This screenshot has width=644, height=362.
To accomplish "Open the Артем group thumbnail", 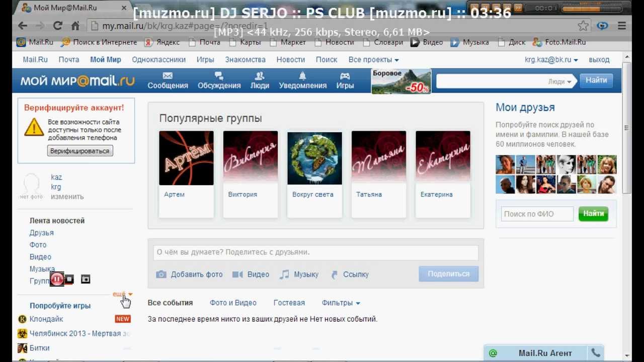I will click(x=186, y=158).
